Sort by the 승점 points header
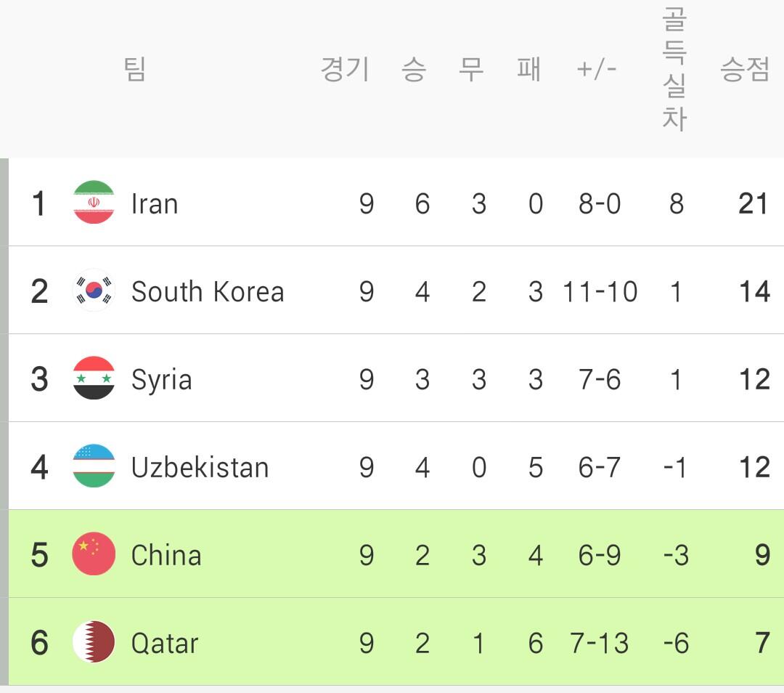This screenshot has height=693, width=784. tap(745, 70)
